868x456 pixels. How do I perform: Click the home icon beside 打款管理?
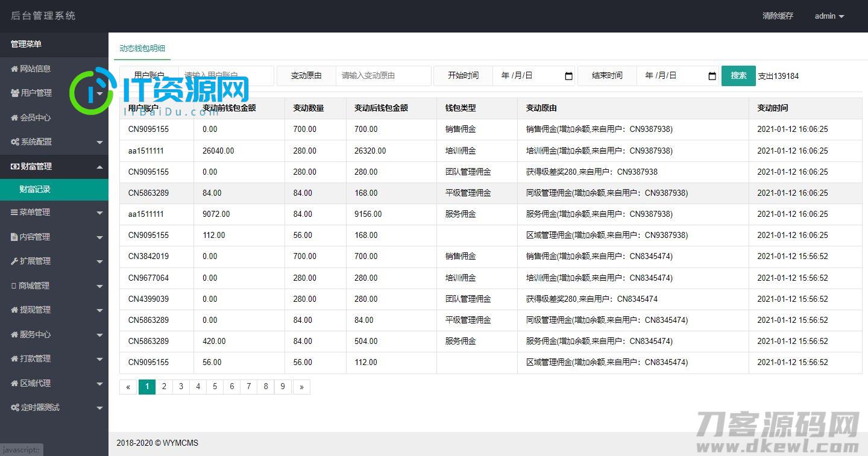[x=14, y=358]
